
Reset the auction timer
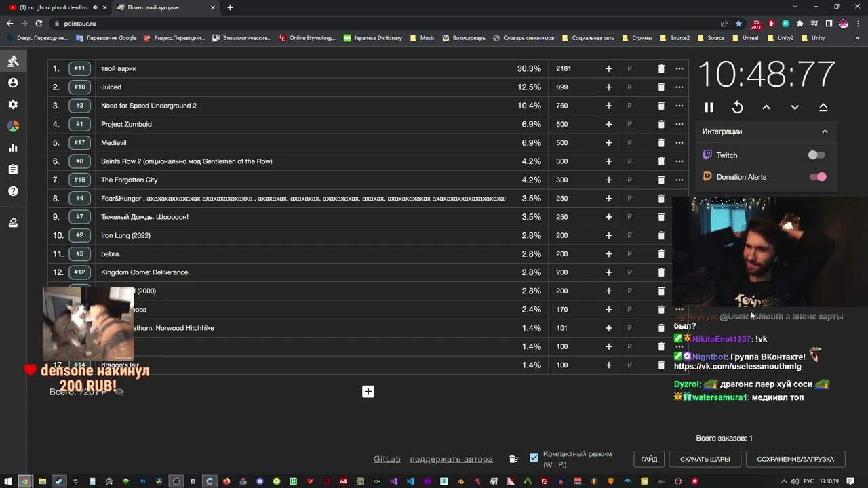click(738, 107)
